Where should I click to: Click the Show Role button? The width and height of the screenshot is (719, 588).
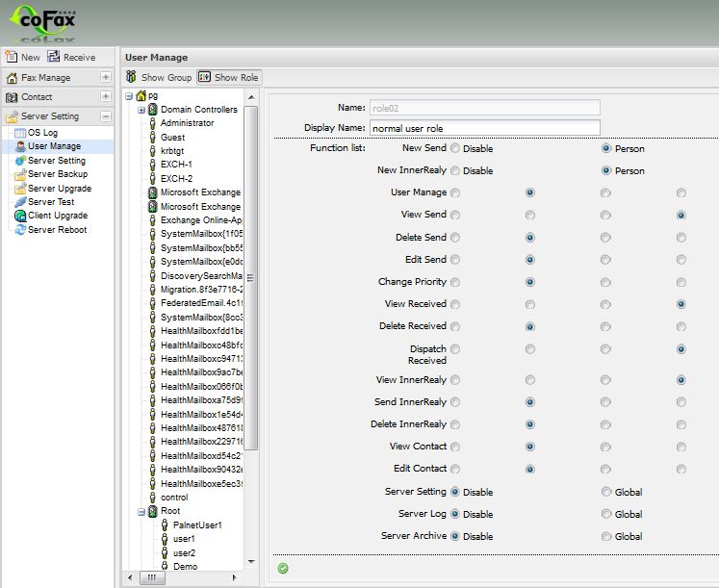229,77
